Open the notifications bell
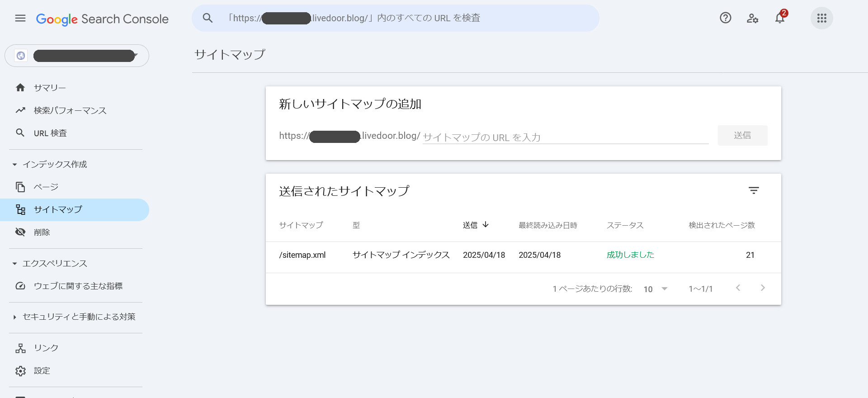Viewport: 868px width, 398px height. coord(780,18)
